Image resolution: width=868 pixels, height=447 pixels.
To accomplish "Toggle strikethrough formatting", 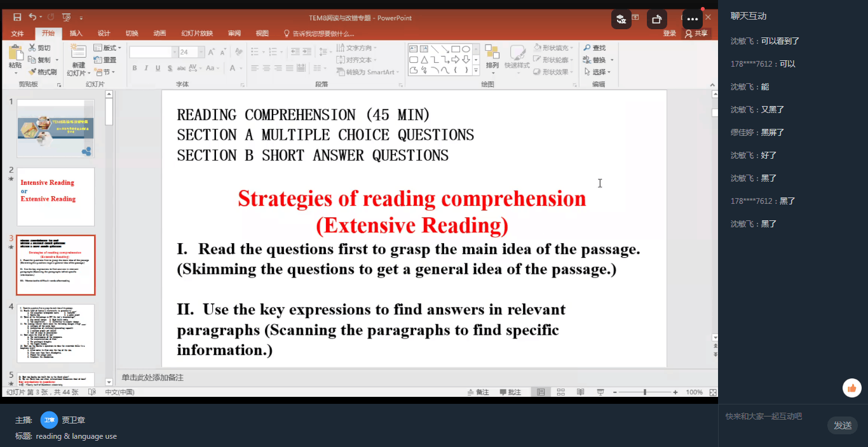I will pos(181,68).
